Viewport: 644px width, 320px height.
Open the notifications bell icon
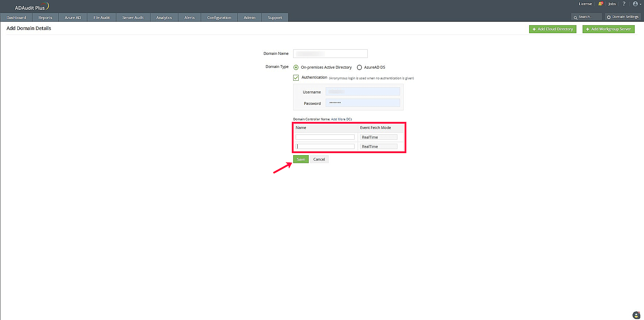[x=600, y=4]
